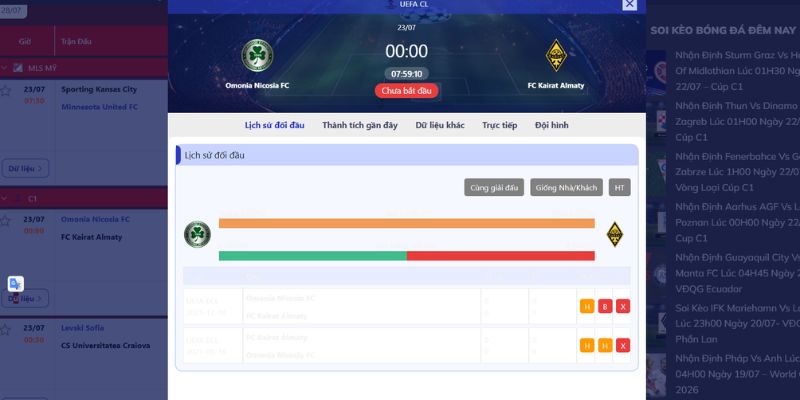Image resolution: width=800 pixels, height=400 pixels.
Task: Click the orange head-to-head bar
Action: [407, 223]
